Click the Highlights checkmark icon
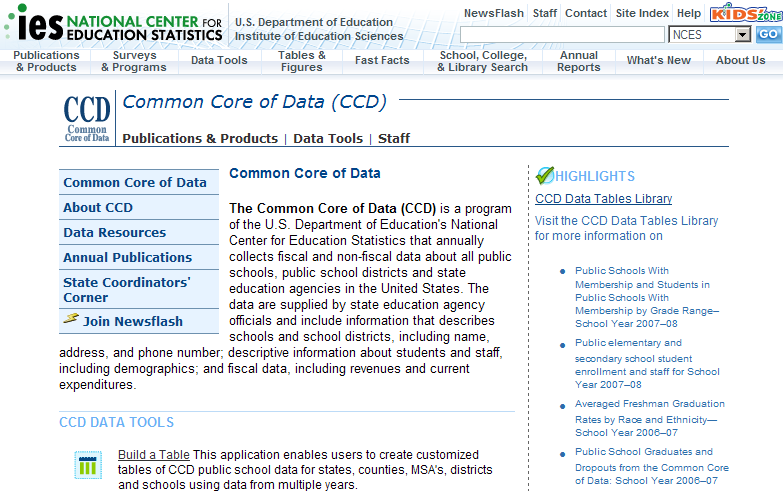 click(544, 176)
